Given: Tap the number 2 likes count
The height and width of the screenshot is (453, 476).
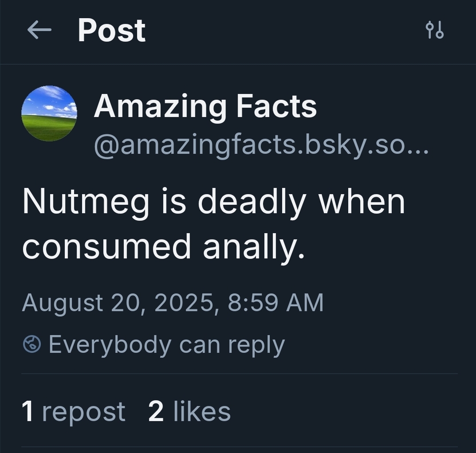Looking at the screenshot, I should point(156,411).
